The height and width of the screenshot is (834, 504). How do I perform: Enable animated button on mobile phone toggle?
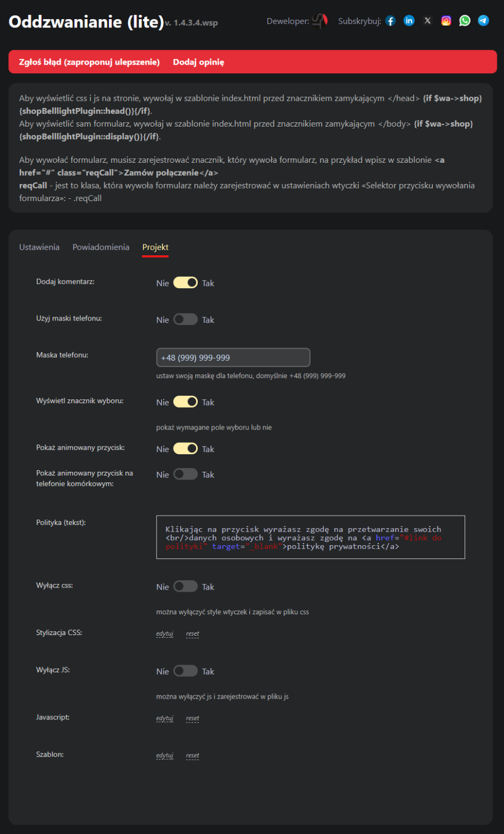point(185,475)
